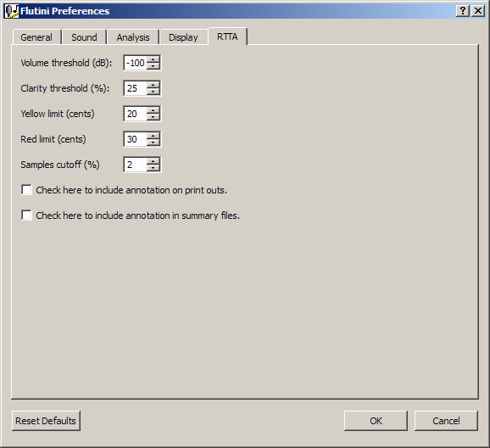Decrease the Samples cutoff percentage
The width and height of the screenshot is (490, 448).
point(153,168)
